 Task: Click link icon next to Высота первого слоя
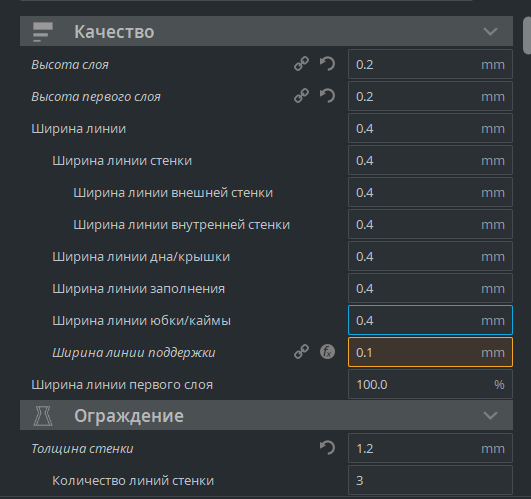[301, 96]
